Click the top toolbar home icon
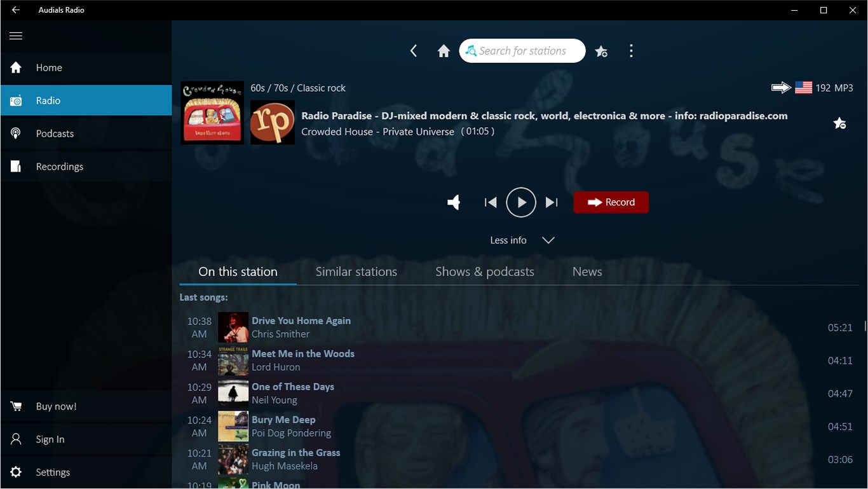 coord(444,51)
